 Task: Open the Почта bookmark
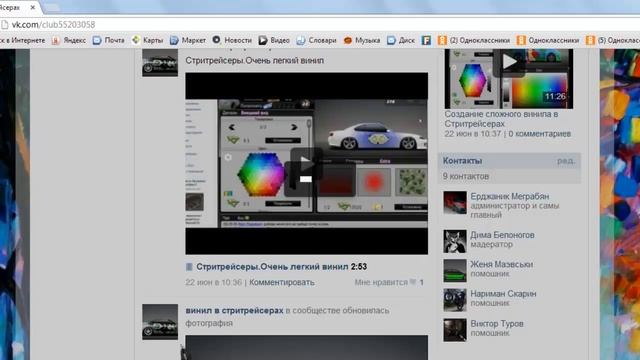click(109, 40)
